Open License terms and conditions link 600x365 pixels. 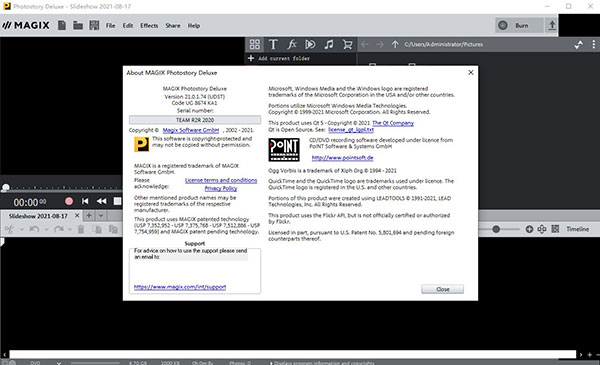pos(221,180)
